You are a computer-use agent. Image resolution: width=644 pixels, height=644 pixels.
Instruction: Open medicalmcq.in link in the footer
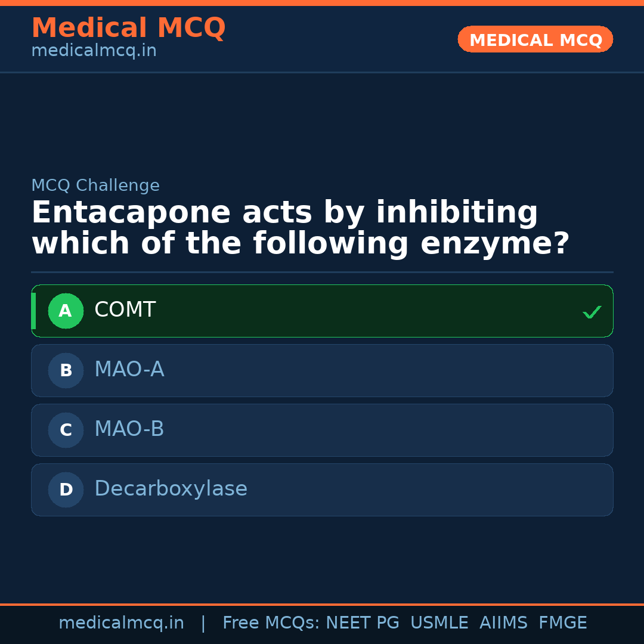coord(121,623)
